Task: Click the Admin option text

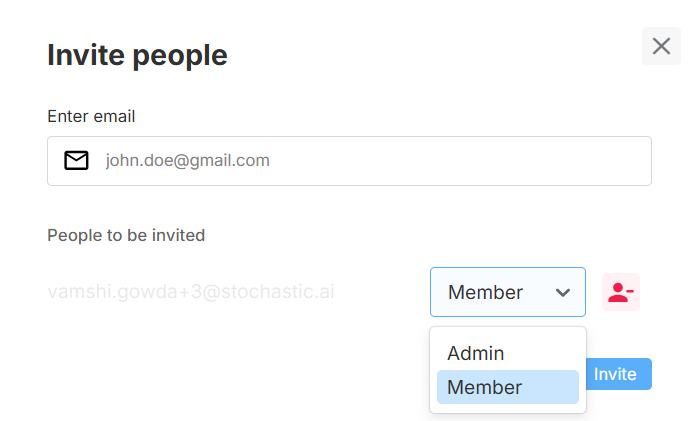Action: point(476,353)
